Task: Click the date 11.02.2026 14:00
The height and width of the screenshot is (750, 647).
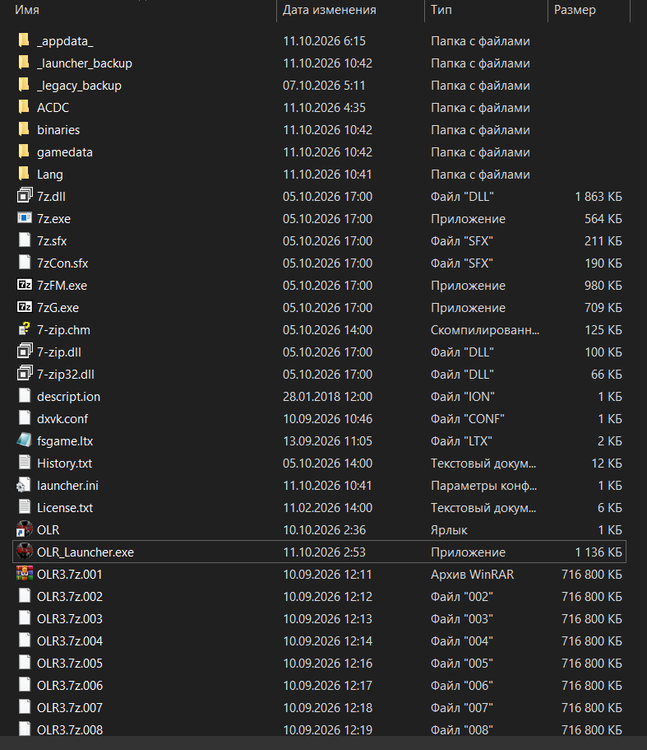Action: point(328,507)
